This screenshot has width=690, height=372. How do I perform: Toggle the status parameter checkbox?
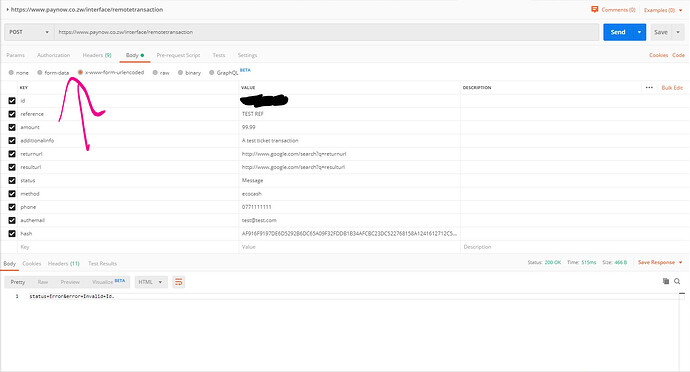12,180
